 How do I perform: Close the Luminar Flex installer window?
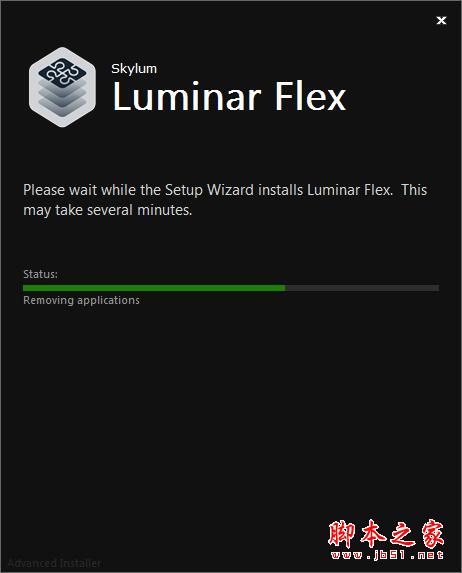[x=441, y=20]
